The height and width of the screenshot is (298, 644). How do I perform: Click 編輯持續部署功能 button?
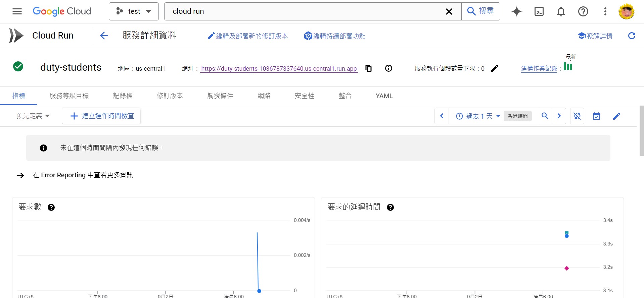[x=335, y=36]
